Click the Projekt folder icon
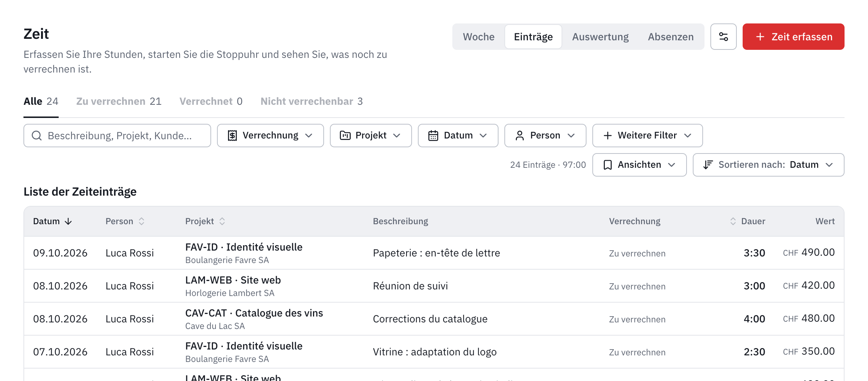Screen dimensions: 868x381 [345, 136]
